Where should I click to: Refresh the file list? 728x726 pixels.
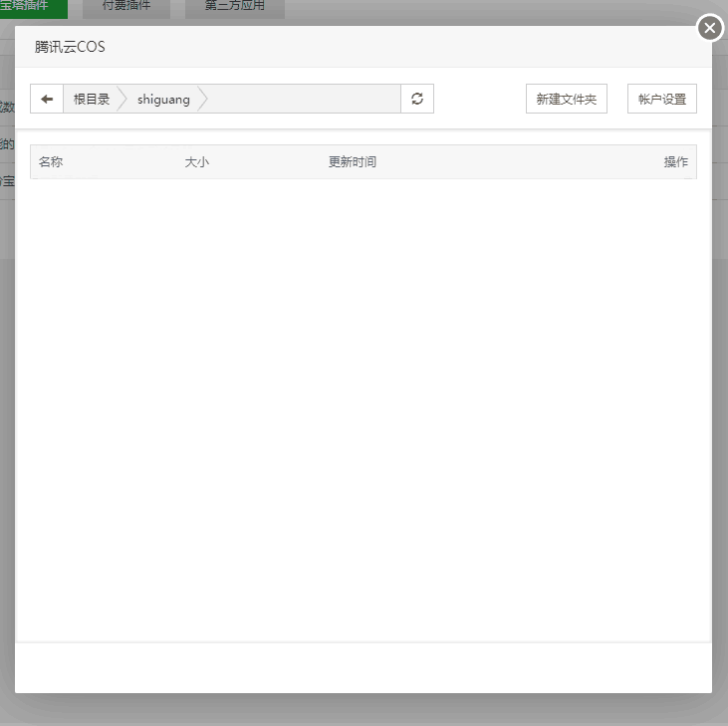click(x=417, y=99)
